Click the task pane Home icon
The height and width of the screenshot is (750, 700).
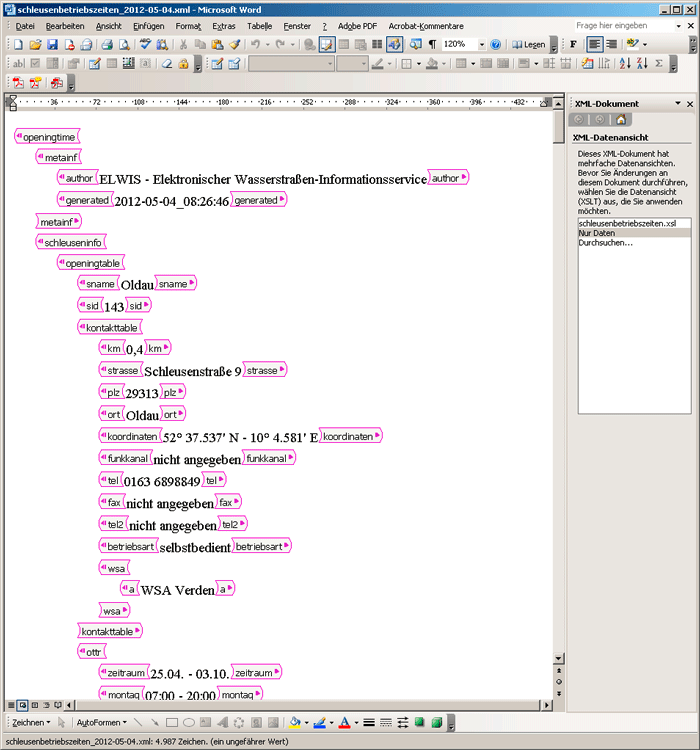coord(621,120)
